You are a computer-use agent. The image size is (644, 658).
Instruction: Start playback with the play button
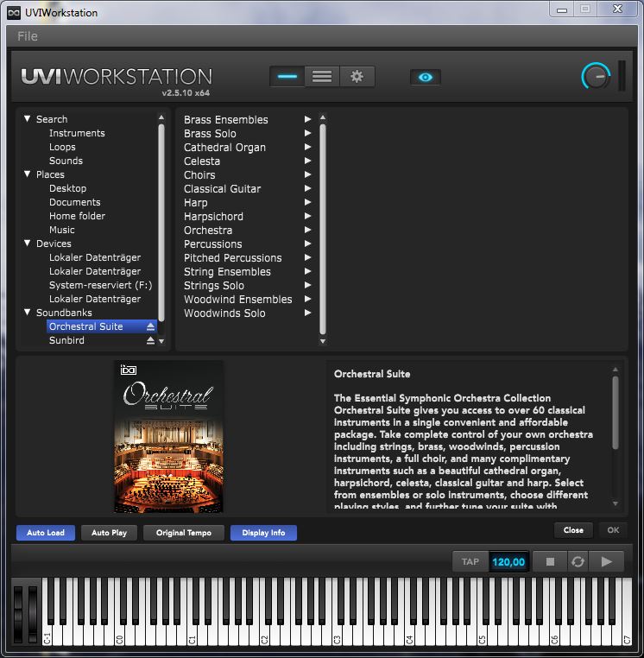(606, 561)
